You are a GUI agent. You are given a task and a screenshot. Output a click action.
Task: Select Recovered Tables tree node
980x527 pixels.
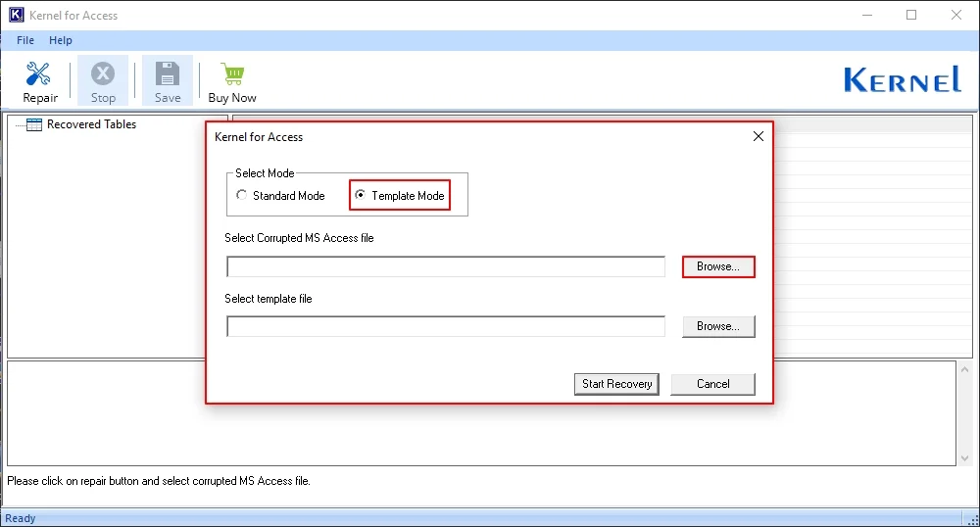(x=91, y=124)
